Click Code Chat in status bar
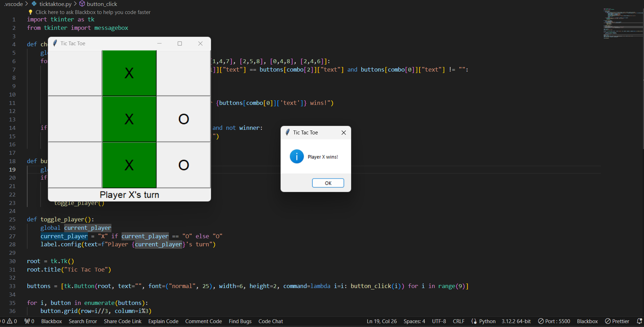 click(270, 321)
